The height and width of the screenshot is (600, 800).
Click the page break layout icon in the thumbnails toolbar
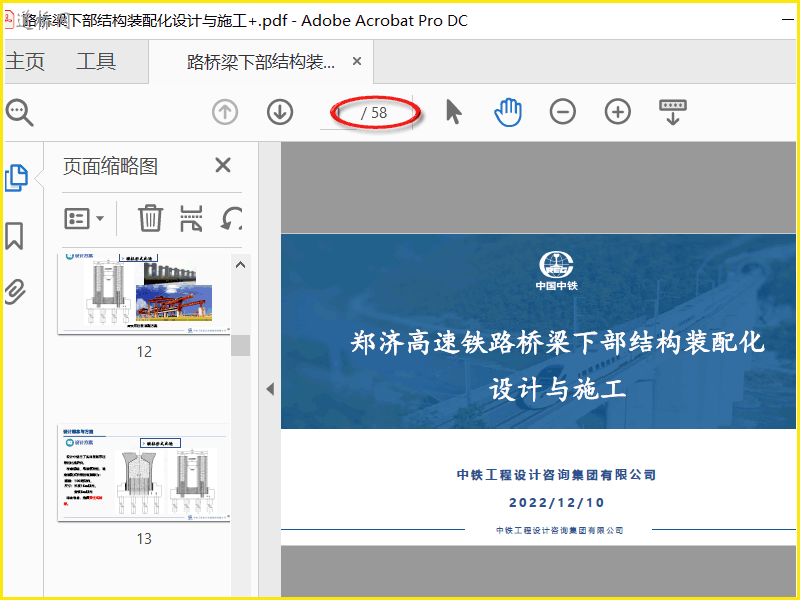[191, 218]
